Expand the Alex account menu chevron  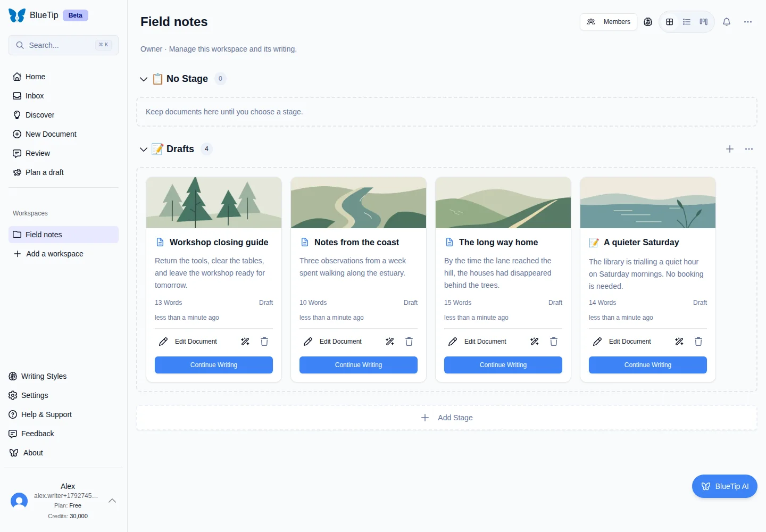click(112, 501)
